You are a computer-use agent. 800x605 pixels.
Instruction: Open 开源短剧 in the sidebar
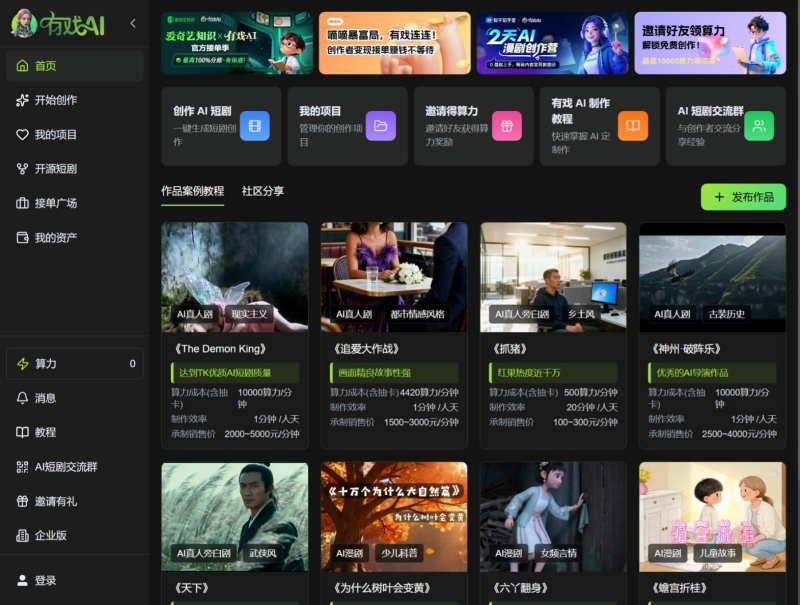coord(74,169)
